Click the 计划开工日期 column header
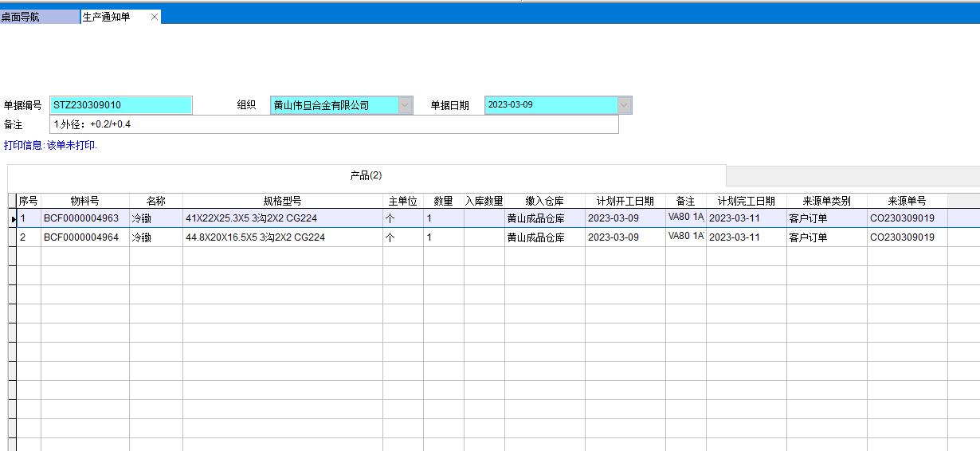 (x=625, y=201)
